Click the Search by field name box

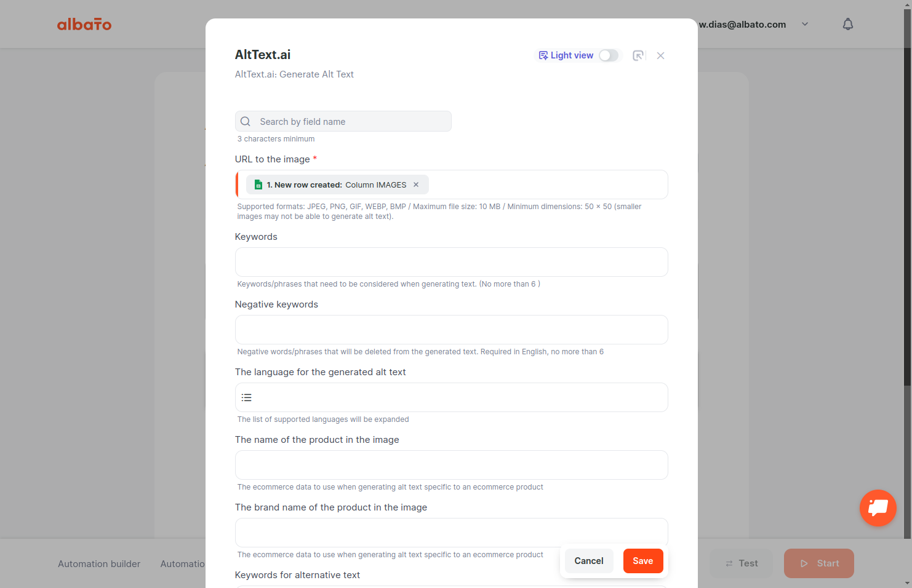(343, 121)
